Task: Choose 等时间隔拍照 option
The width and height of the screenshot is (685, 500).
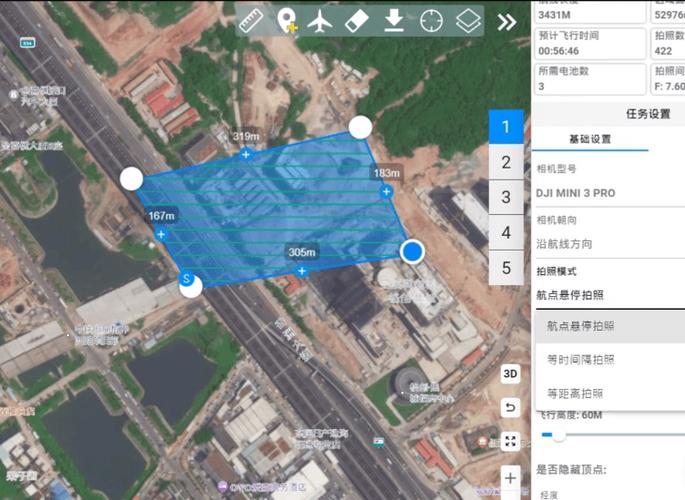Action: 610,360
